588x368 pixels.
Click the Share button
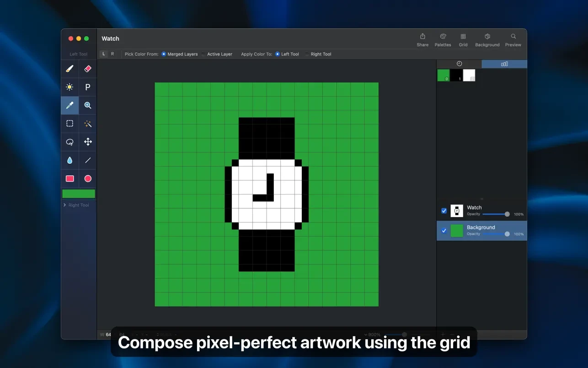[x=422, y=40]
